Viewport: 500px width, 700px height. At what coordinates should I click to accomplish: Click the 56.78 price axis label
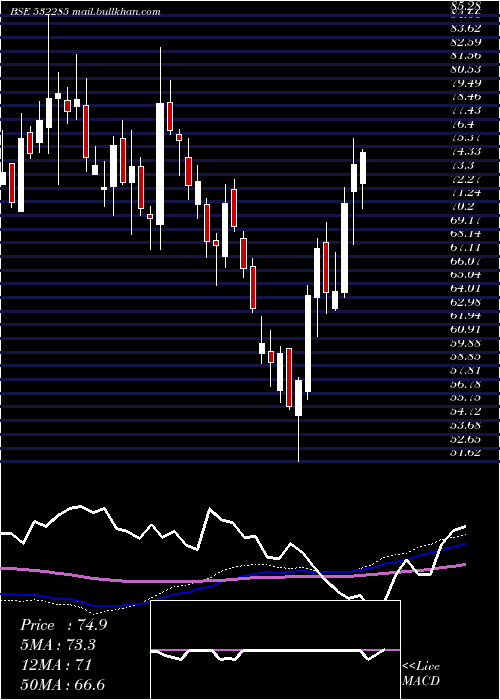(x=466, y=384)
